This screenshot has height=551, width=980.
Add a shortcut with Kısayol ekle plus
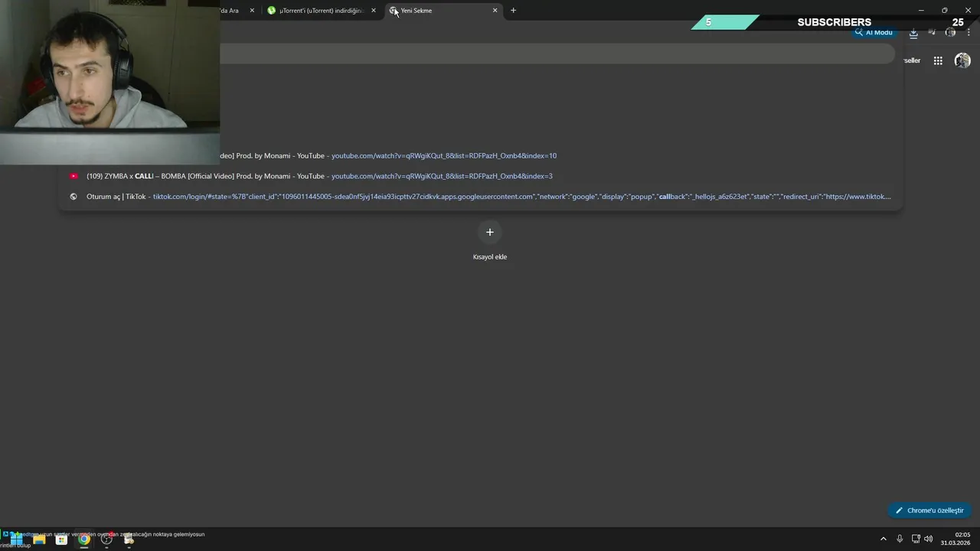tap(490, 232)
